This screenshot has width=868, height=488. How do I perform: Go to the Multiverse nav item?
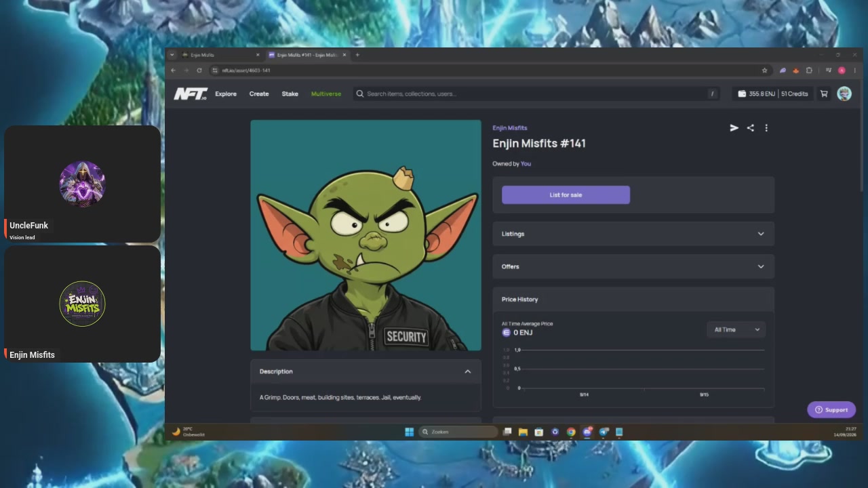point(326,94)
